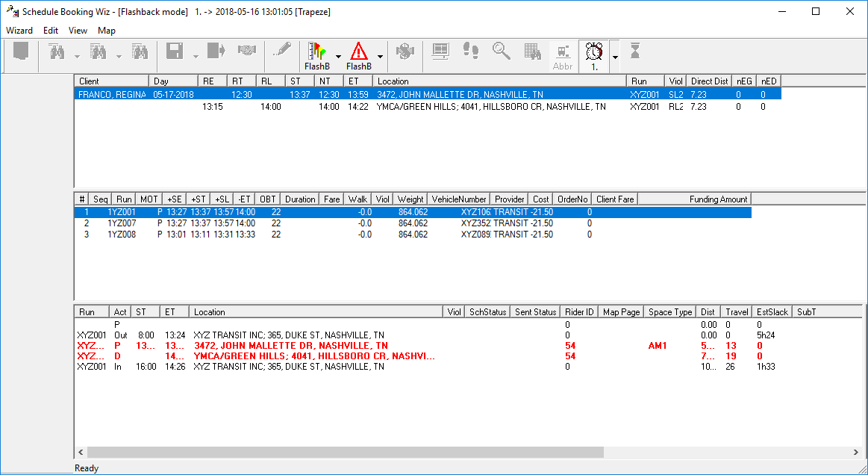Open the dropdown beside the alarm clock icon
The image size is (868, 475).
614,55
